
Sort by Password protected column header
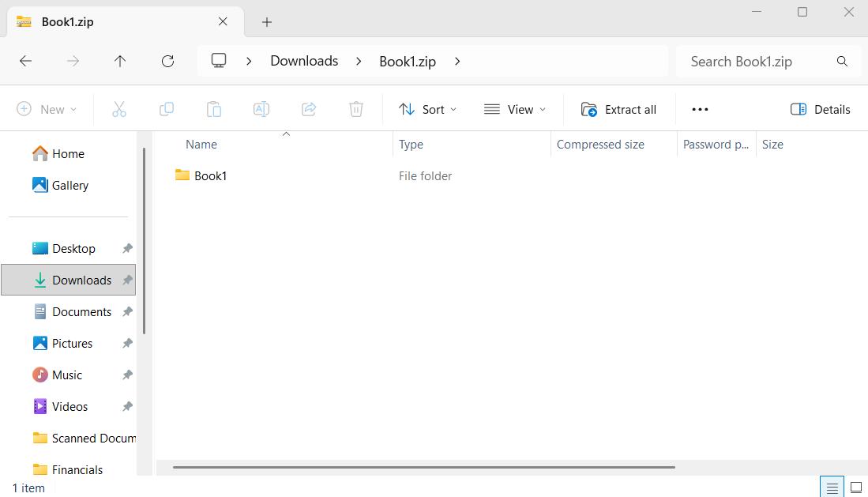coord(716,145)
